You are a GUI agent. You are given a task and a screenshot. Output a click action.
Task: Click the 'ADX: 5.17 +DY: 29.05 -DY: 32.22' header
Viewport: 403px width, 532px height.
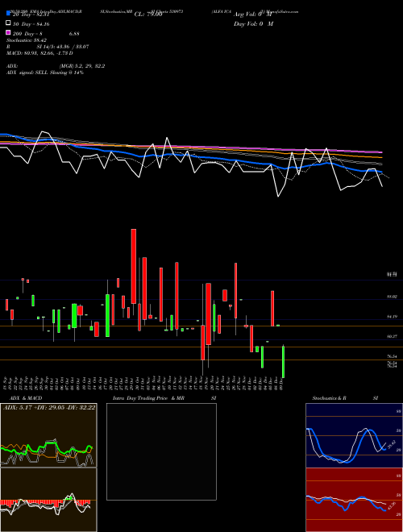pyautogui.click(x=49, y=407)
